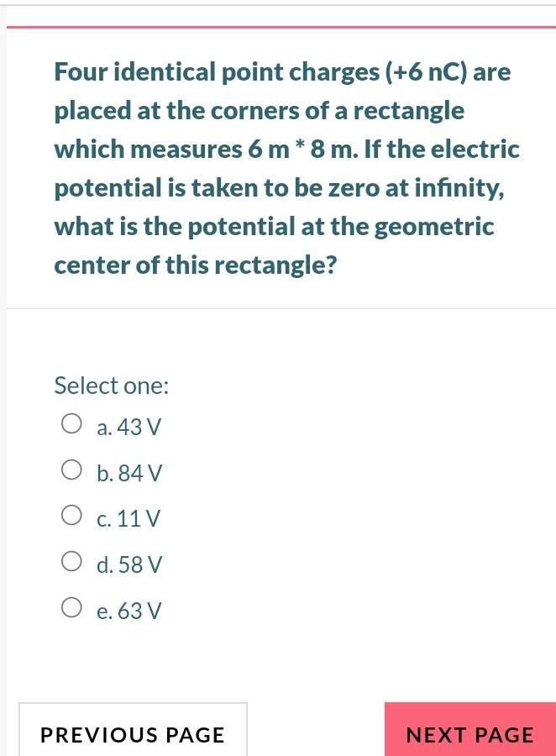Click the PREVIOUS PAGE button
This screenshot has height=756, width=556.
[x=132, y=734]
